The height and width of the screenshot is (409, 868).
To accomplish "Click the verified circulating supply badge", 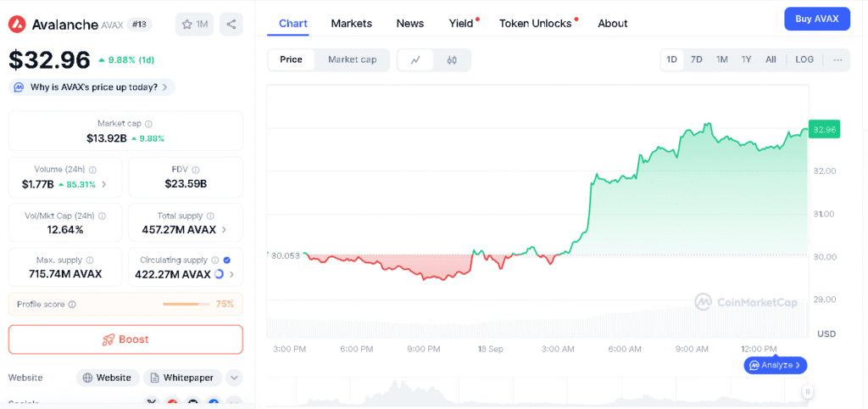I will click(226, 260).
